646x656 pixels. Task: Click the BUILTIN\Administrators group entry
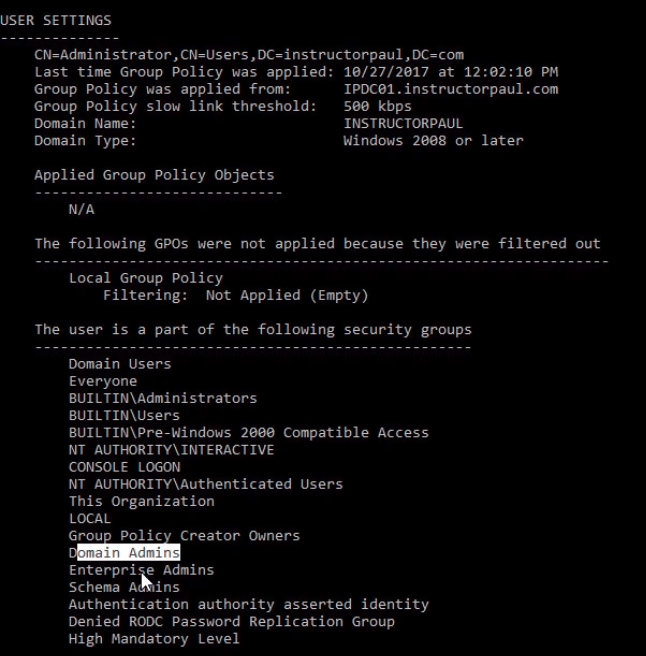tap(163, 398)
